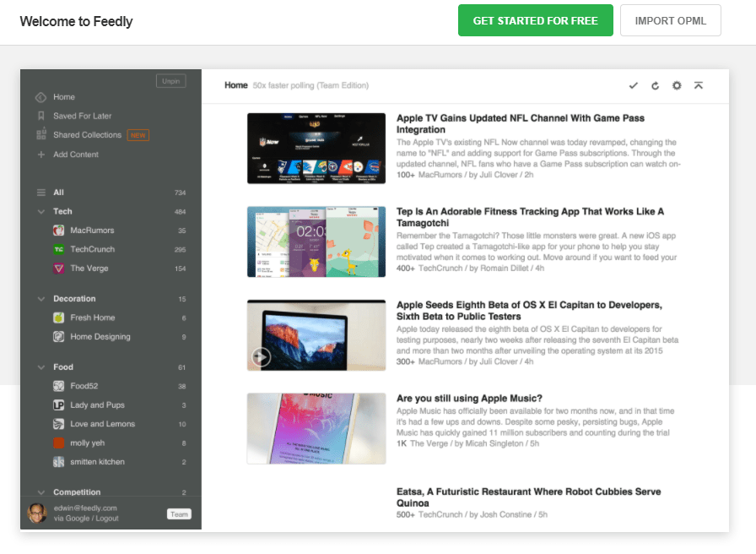
Task: Click the Lady and Pups feed icon
Action: [x=58, y=405]
